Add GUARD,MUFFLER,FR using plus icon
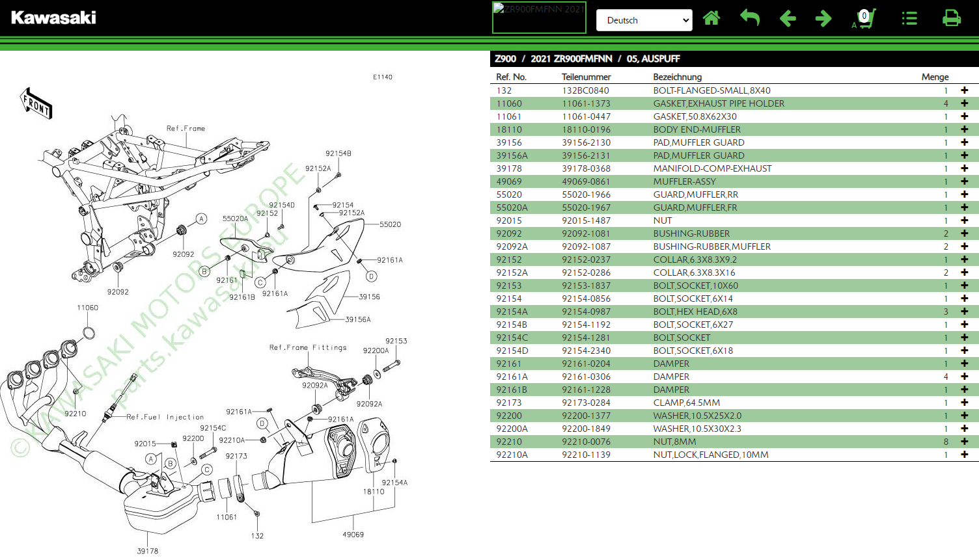Image resolution: width=979 pixels, height=560 pixels. coord(964,207)
